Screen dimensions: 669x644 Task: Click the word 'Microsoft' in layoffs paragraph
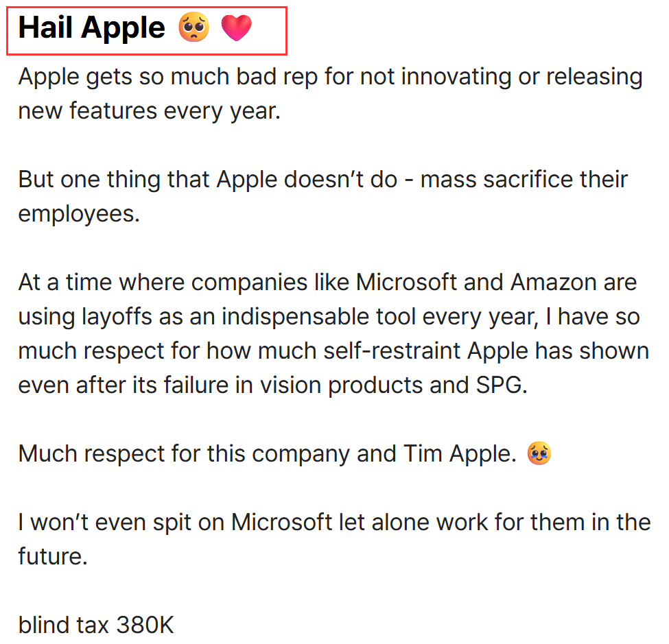pyautogui.click(x=406, y=283)
